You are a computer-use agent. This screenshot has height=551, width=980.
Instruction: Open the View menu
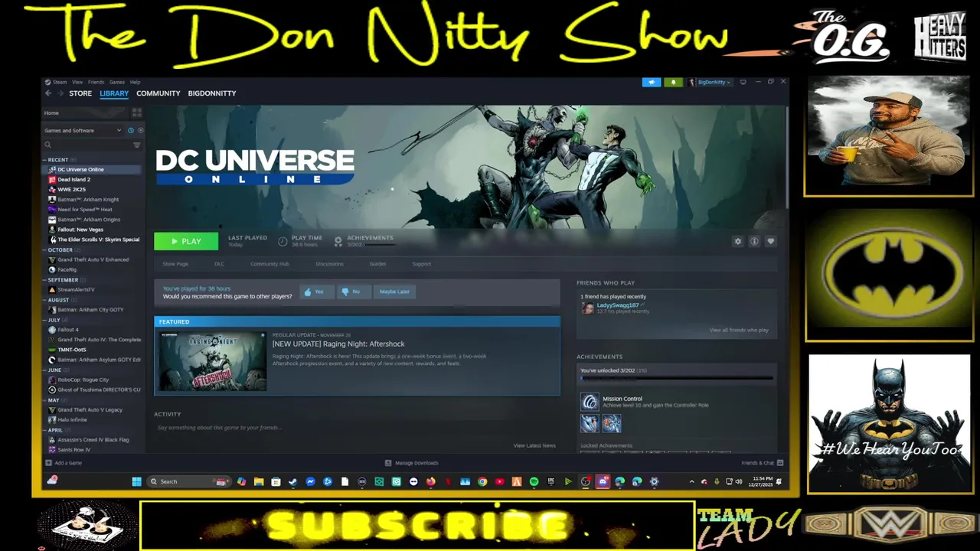(77, 82)
